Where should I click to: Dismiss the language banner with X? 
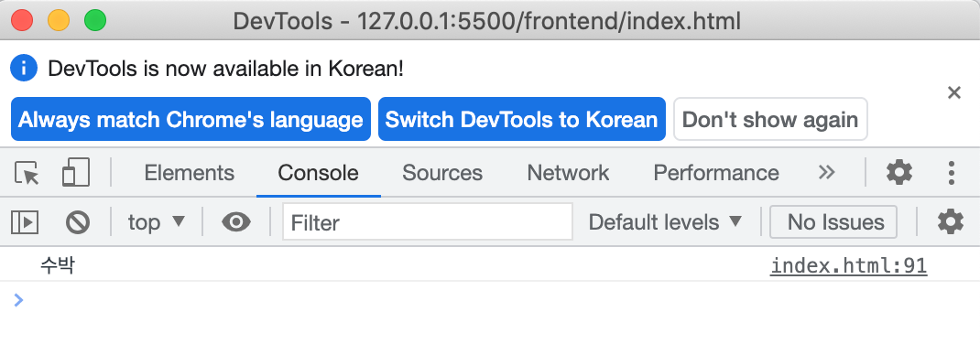pos(953,93)
